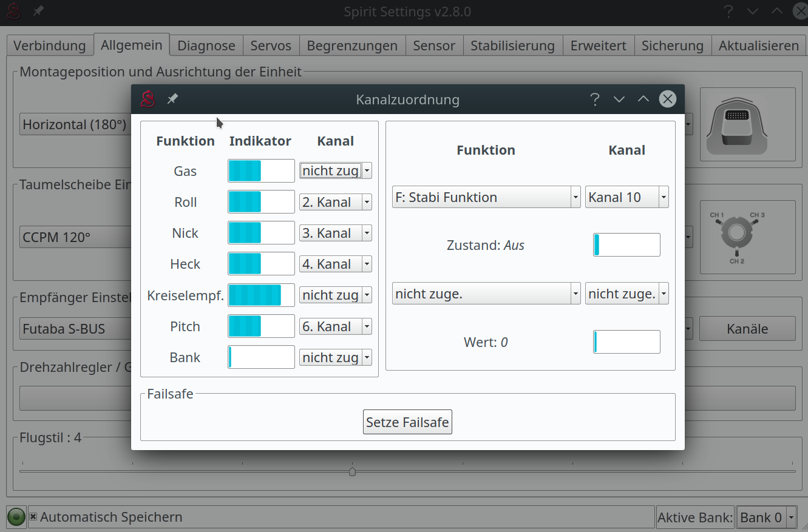Switch to the Diagnose tab

206,45
